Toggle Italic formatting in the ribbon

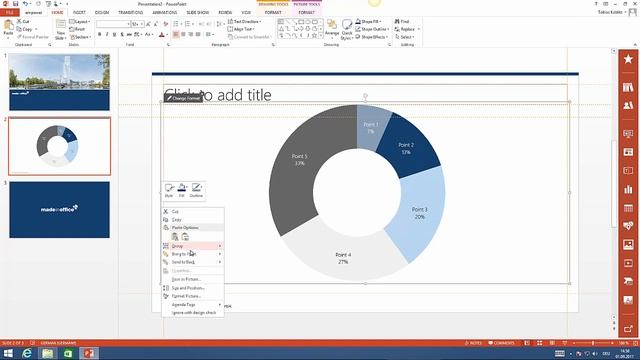(x=107, y=35)
